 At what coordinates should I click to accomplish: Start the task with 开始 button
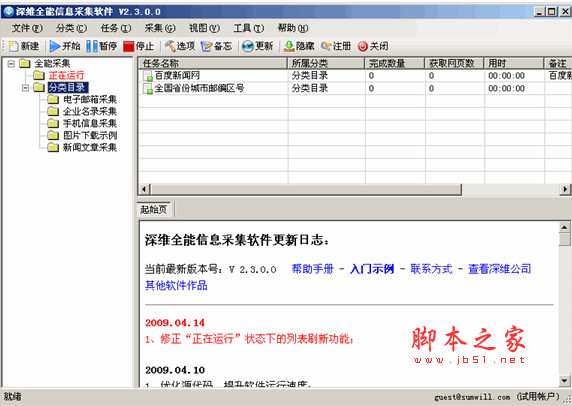point(65,46)
